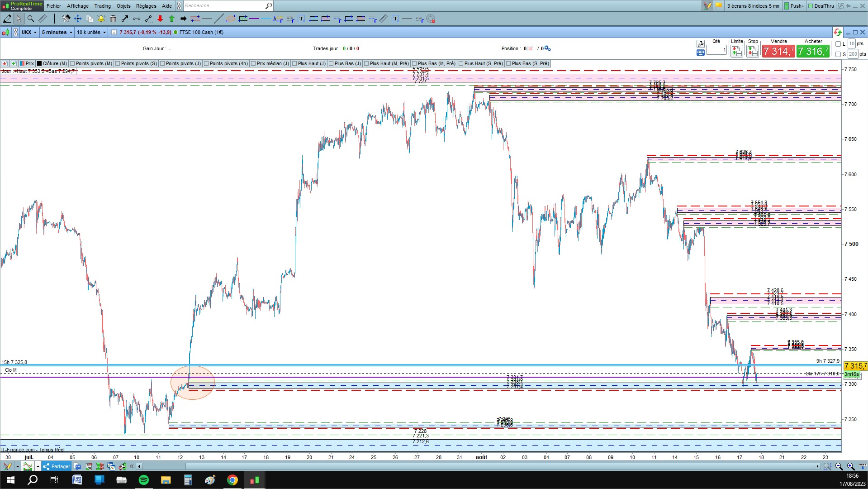Open the Objets menu

(123, 6)
